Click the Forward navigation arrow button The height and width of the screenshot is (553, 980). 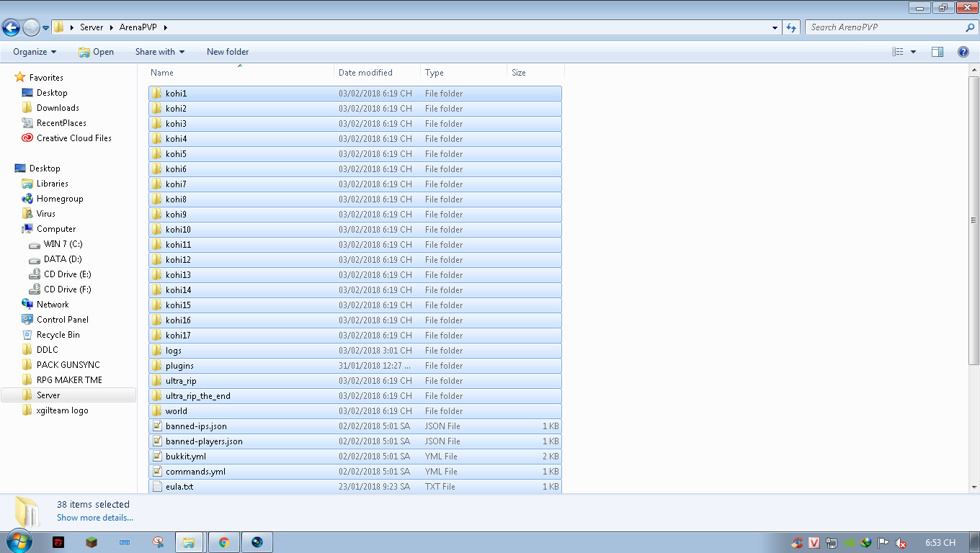[31, 27]
